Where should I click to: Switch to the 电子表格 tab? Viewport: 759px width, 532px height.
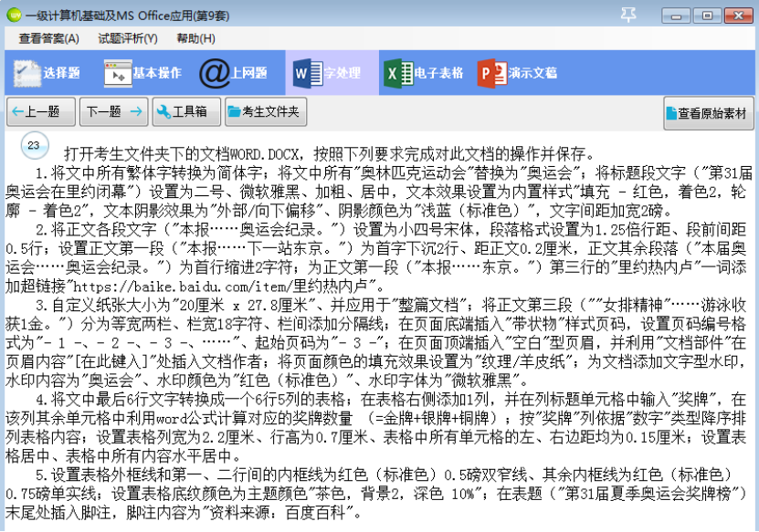(x=424, y=73)
